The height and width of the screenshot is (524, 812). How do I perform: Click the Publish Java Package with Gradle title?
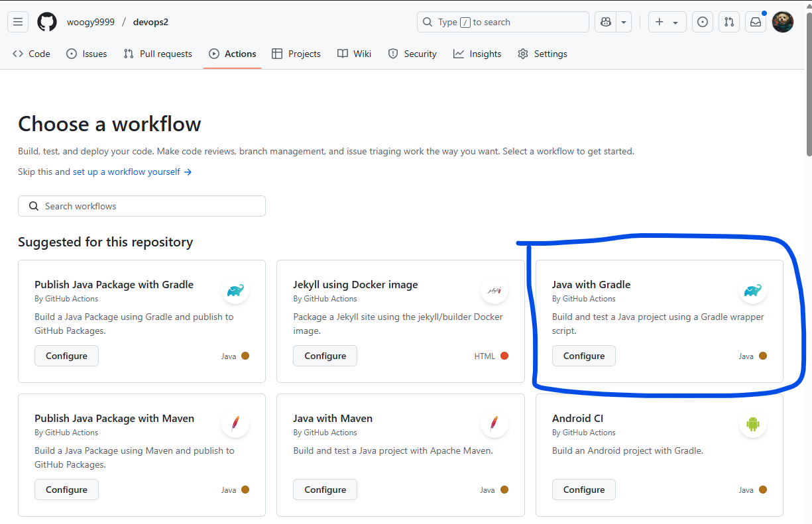(114, 284)
